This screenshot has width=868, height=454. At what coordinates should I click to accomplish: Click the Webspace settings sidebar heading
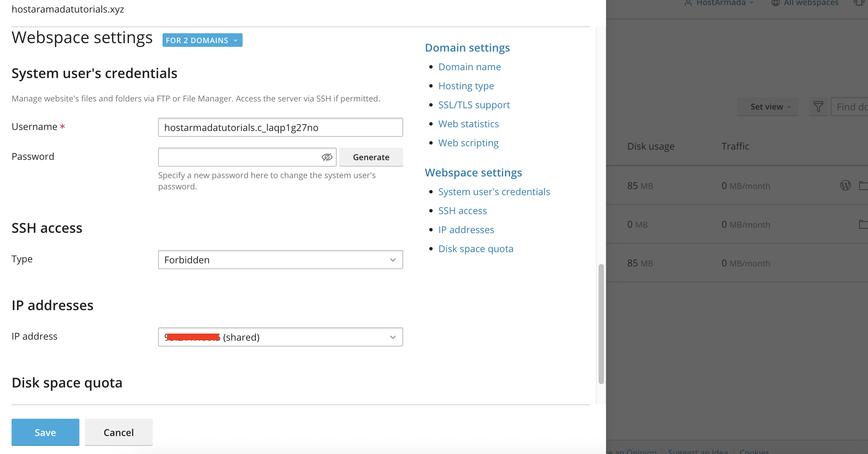[x=473, y=173]
